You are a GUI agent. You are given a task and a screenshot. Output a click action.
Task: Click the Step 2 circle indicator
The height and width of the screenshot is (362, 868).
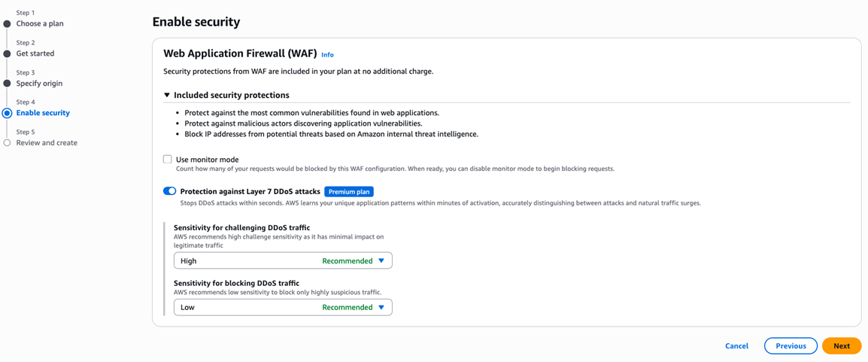click(x=7, y=53)
